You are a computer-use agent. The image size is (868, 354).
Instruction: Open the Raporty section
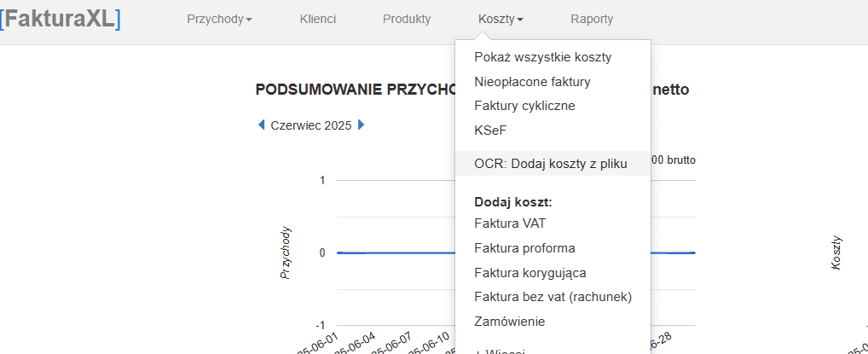[592, 19]
